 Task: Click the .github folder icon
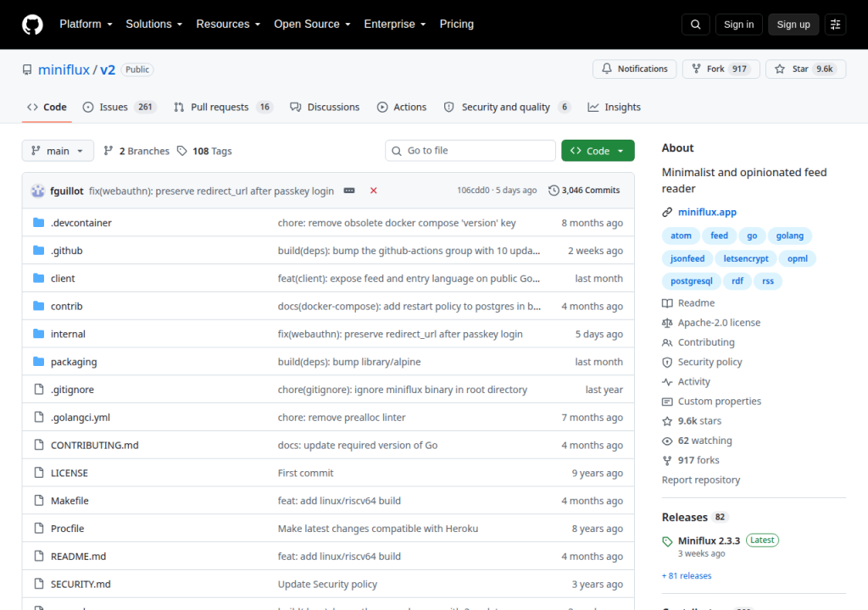tap(38, 250)
